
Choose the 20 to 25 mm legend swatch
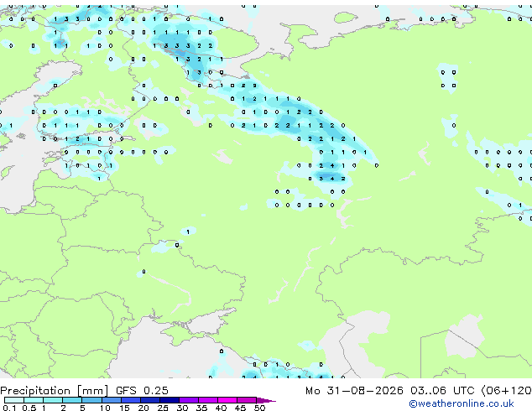(x=150, y=400)
